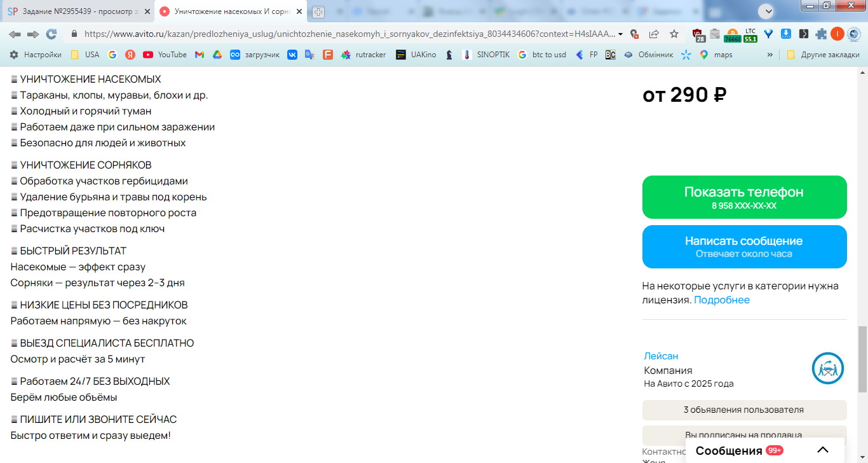868x463 pixels.
Task: Go back with the browser back arrow
Action: 15,34
